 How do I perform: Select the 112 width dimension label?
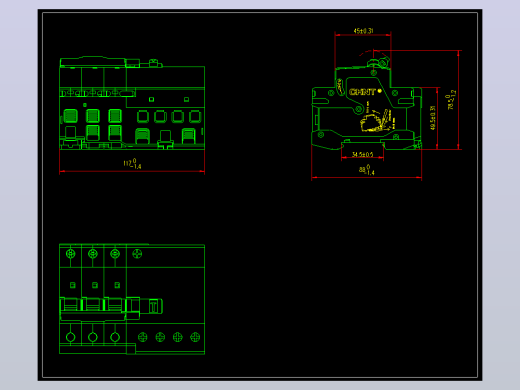click(132, 164)
